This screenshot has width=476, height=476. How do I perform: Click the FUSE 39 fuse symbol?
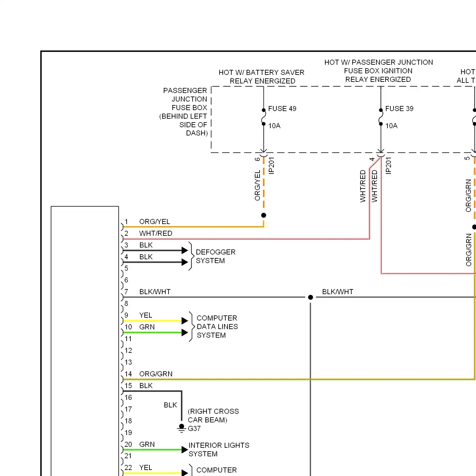coord(380,117)
